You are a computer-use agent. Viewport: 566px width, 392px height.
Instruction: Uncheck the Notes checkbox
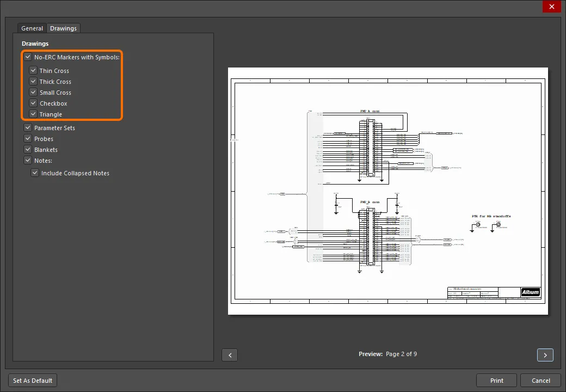click(x=28, y=160)
